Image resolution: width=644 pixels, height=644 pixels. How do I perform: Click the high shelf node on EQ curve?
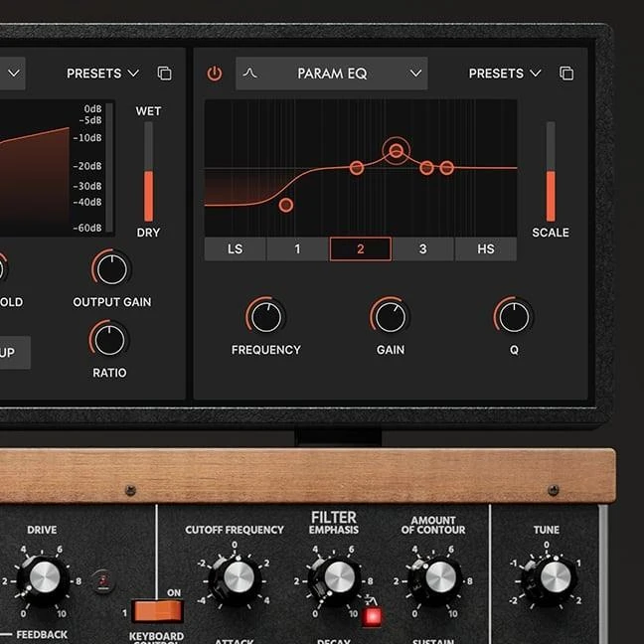point(447,168)
